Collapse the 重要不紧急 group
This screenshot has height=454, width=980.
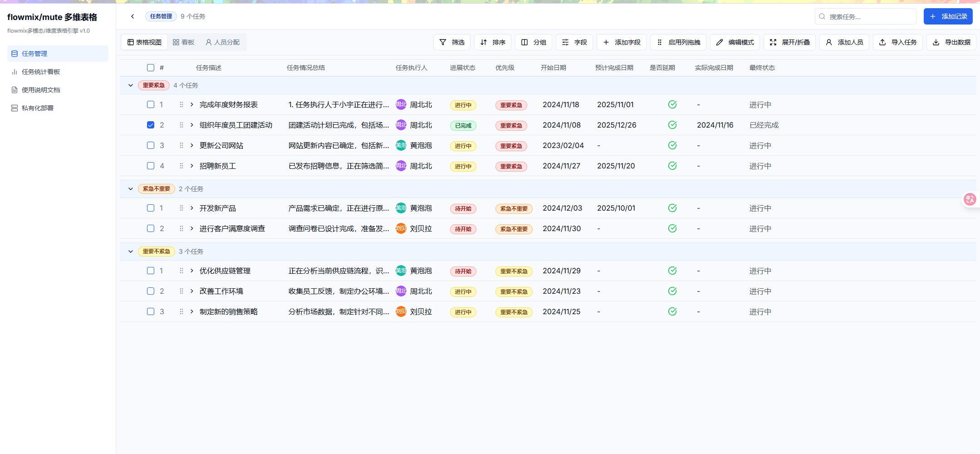tap(131, 252)
